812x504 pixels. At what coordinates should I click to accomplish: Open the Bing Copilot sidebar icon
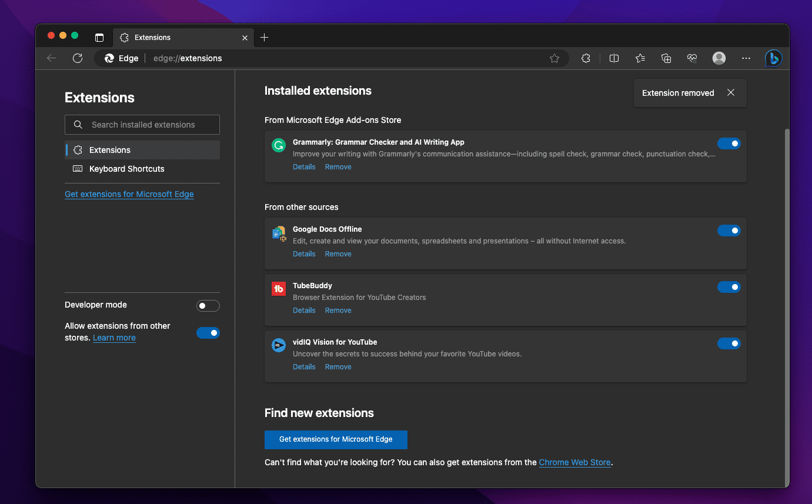click(x=773, y=58)
